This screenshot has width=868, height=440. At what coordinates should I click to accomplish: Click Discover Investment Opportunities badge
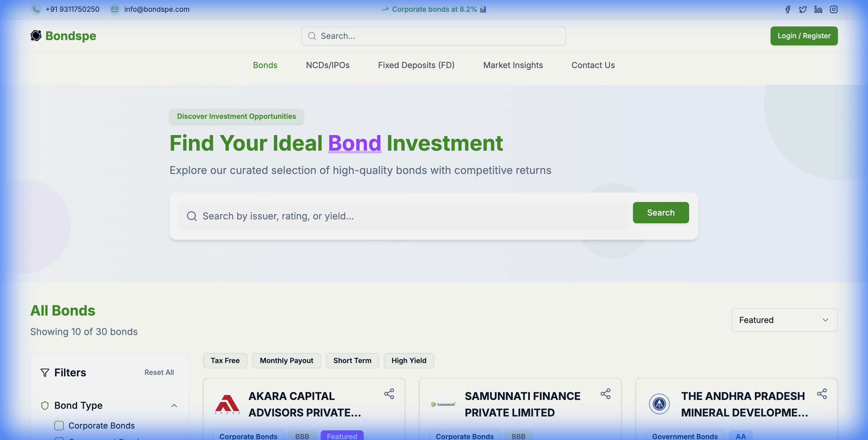[236, 116]
